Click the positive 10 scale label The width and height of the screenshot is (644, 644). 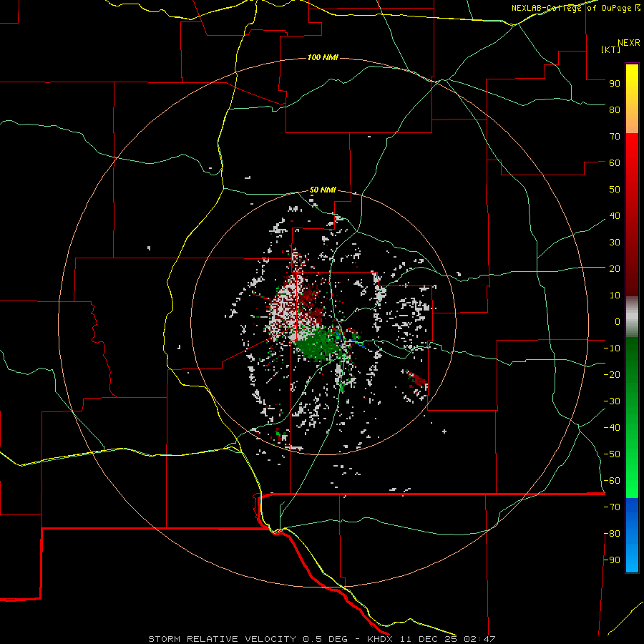tap(615, 296)
